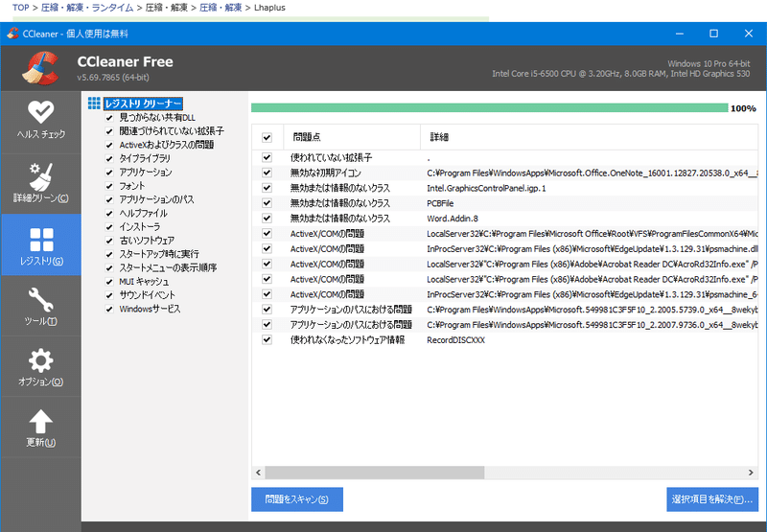
Task: Toggle アプリケーション checkbox in the cleaner list
Action: pyautogui.click(x=109, y=173)
